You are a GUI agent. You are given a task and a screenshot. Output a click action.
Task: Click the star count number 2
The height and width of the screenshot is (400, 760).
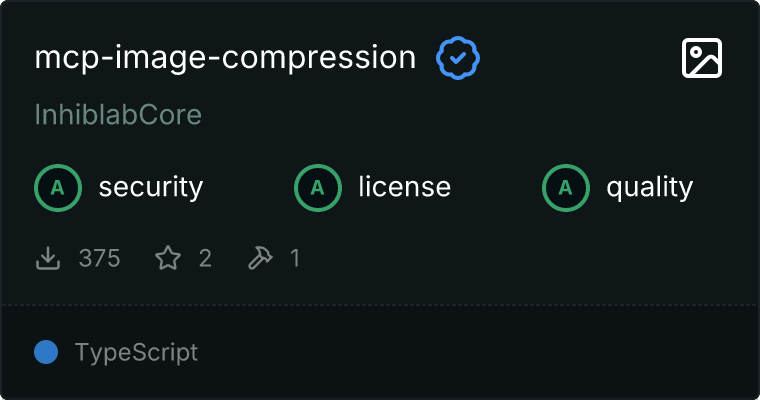point(205,259)
